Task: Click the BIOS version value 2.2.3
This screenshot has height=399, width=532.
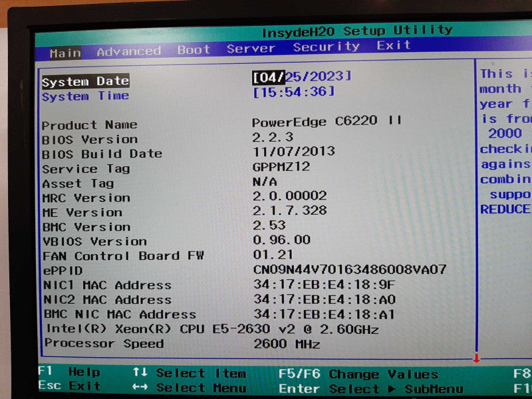Action: (273, 137)
